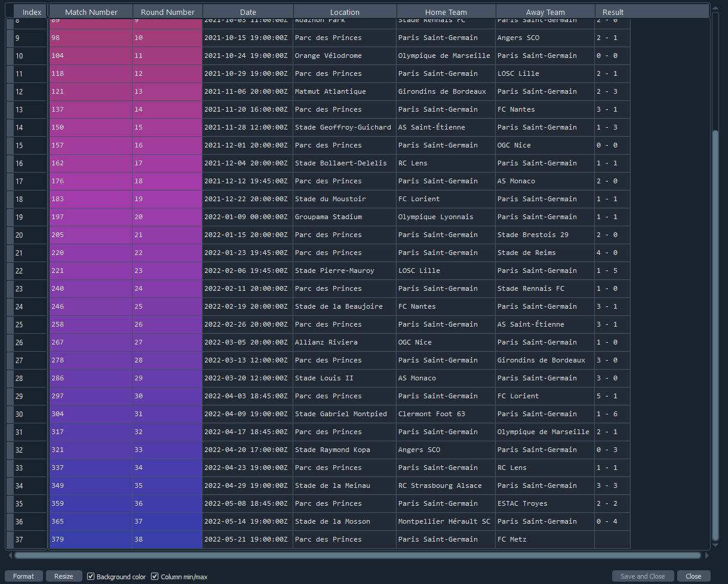728x584 pixels.
Task: Click the home team cell Clermont Foot 63
Action: coord(446,414)
